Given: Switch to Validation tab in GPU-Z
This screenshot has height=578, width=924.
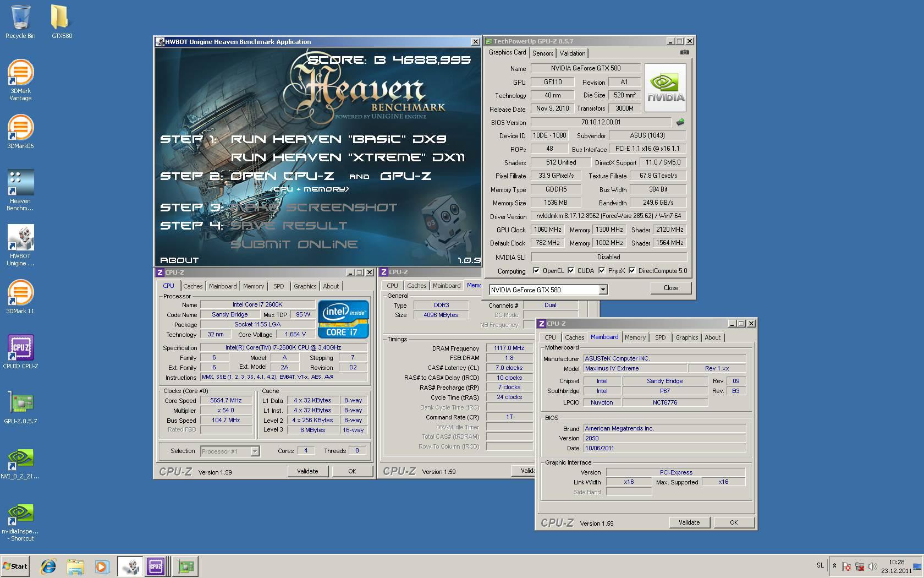Looking at the screenshot, I should 573,53.
